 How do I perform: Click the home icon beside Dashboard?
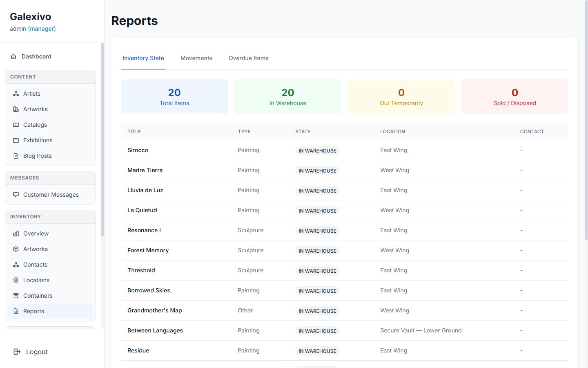pyautogui.click(x=13, y=56)
